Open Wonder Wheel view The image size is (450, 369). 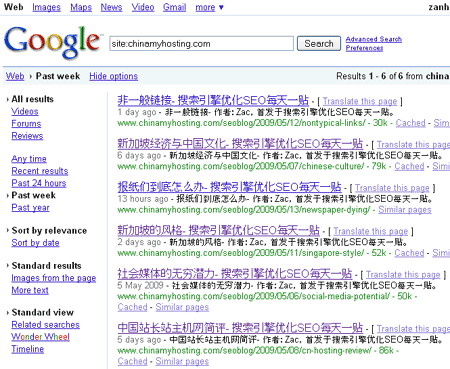coord(41,337)
